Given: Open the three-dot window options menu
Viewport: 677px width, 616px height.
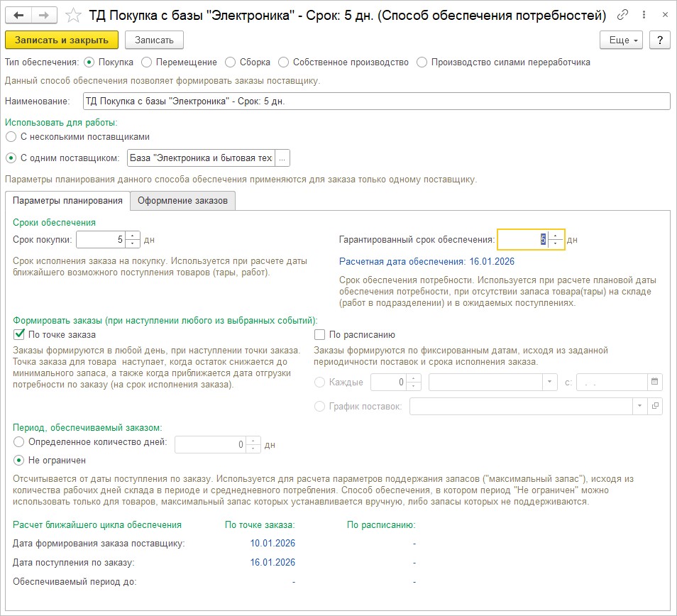Looking at the screenshot, I should click(642, 15).
